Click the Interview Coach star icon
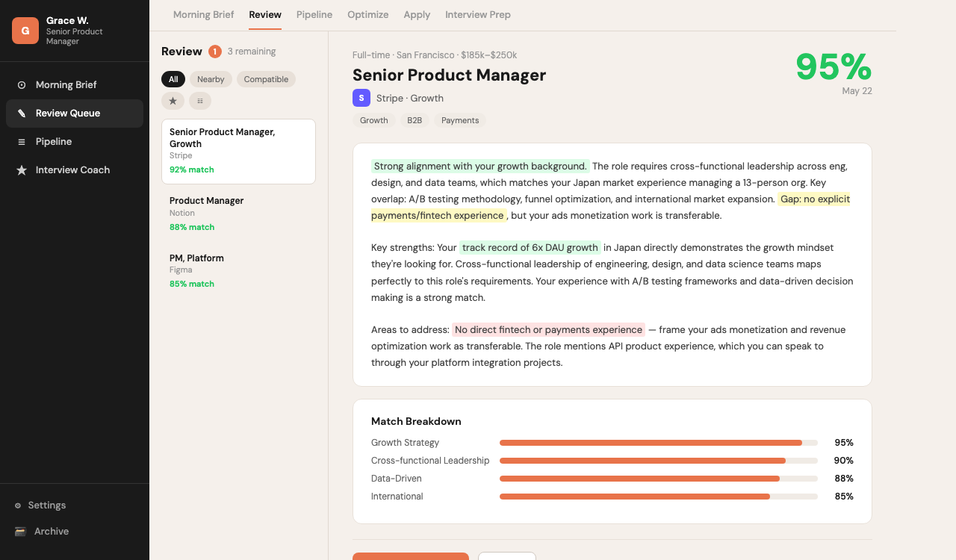 point(22,170)
